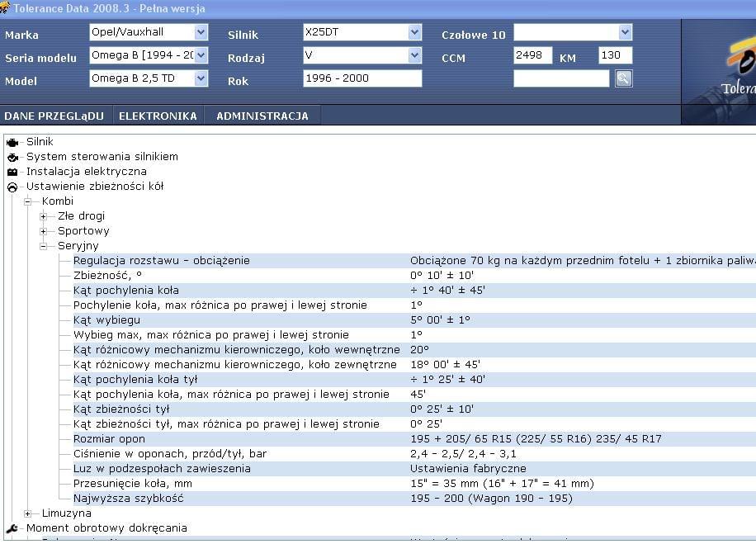Select the Kąt pochylenia koła row
Viewport: 756px width, 544px height.
414,291
